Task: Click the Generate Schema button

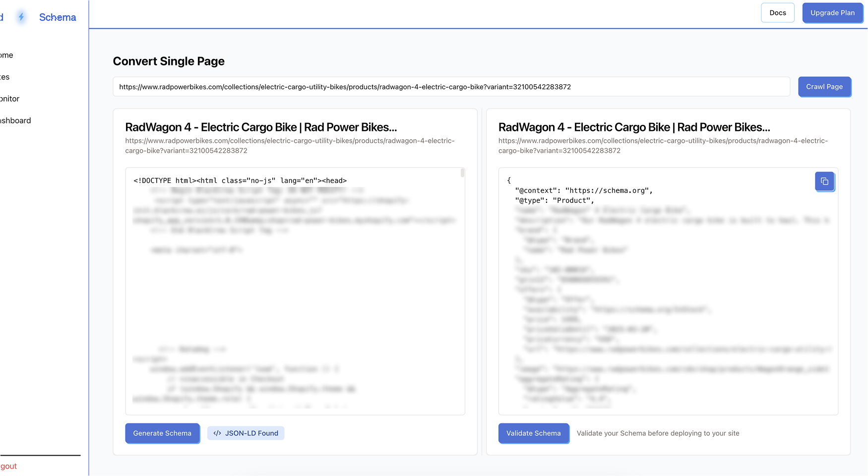Action: pos(162,433)
